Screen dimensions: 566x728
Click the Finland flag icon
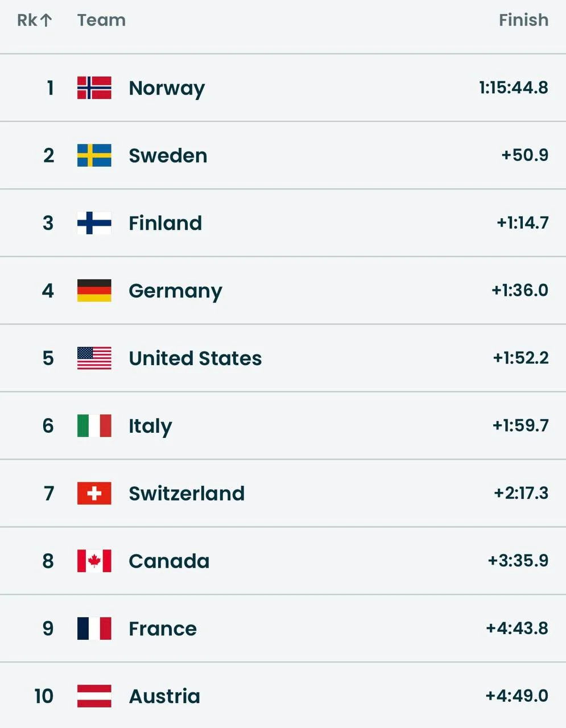pyautogui.click(x=94, y=223)
